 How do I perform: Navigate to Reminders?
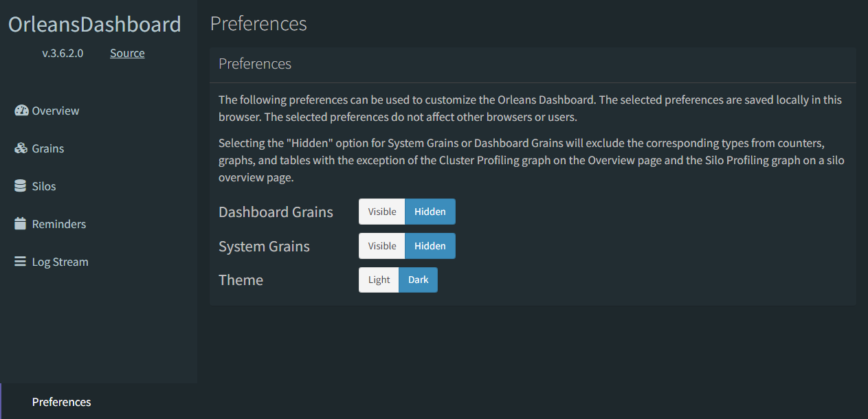pos(98,224)
